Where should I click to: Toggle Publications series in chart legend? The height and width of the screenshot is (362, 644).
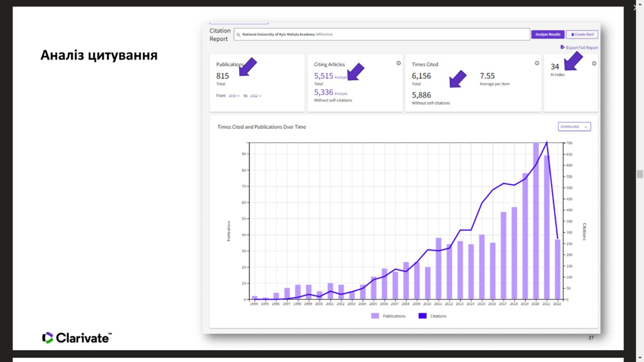click(x=388, y=316)
